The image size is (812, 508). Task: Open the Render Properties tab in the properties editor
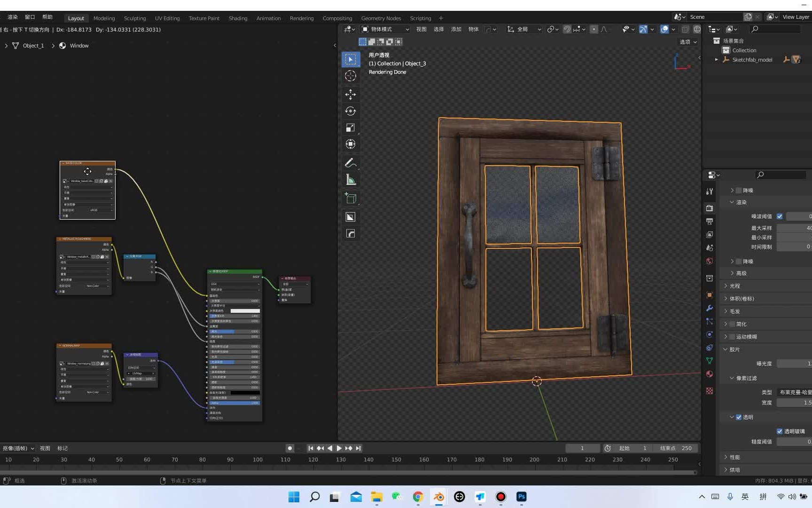pyautogui.click(x=710, y=208)
